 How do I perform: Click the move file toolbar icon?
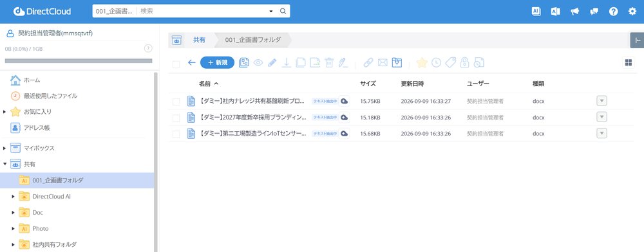click(x=315, y=63)
